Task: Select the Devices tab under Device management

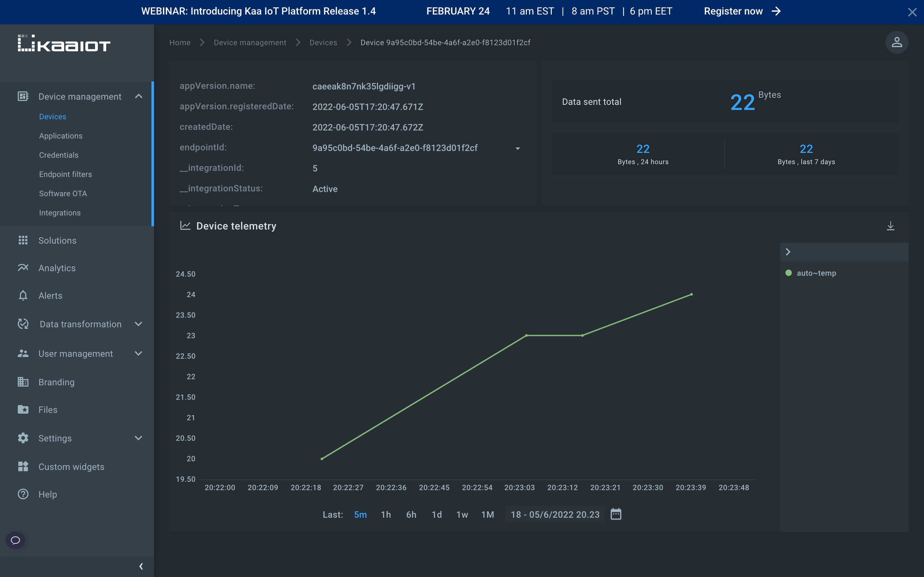Action: coord(52,116)
